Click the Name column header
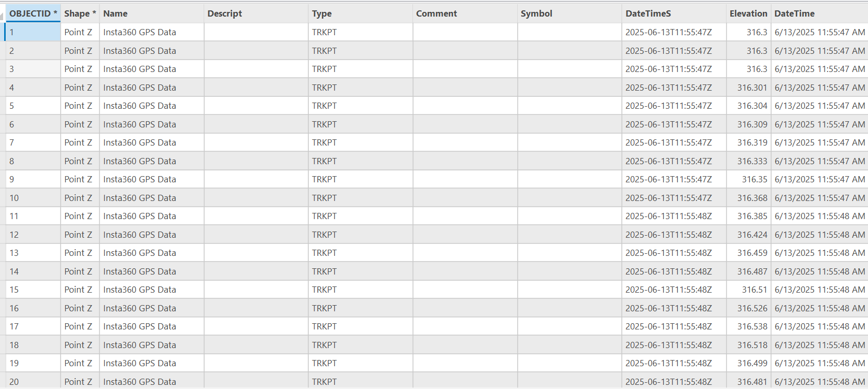This screenshot has height=389, width=868. pos(152,13)
